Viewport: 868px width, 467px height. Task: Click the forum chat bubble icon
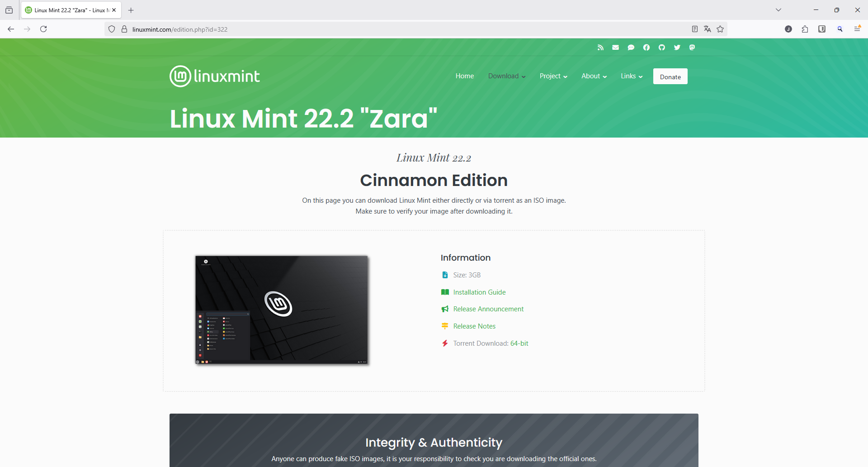click(x=631, y=48)
